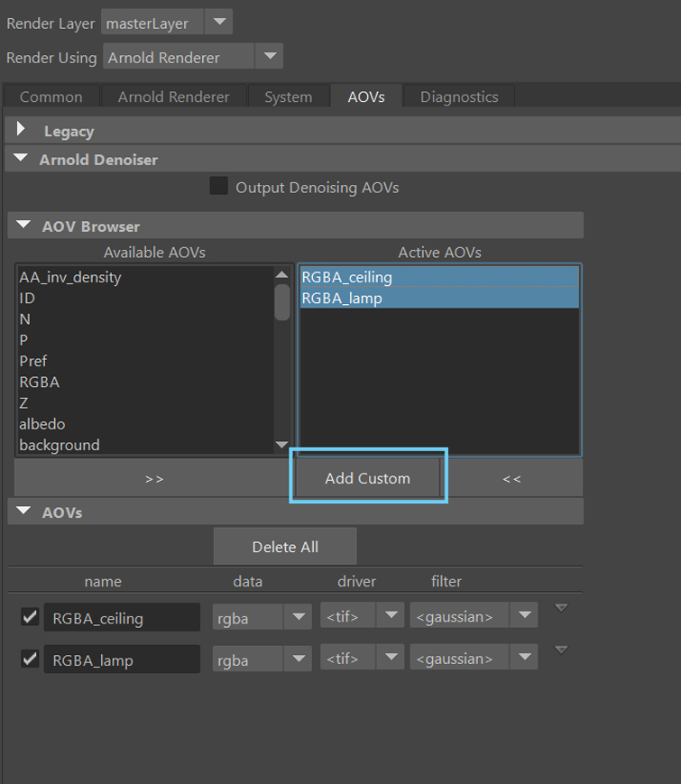The image size is (681, 784).
Task: Switch to the Diagnostics tab
Action: click(458, 97)
